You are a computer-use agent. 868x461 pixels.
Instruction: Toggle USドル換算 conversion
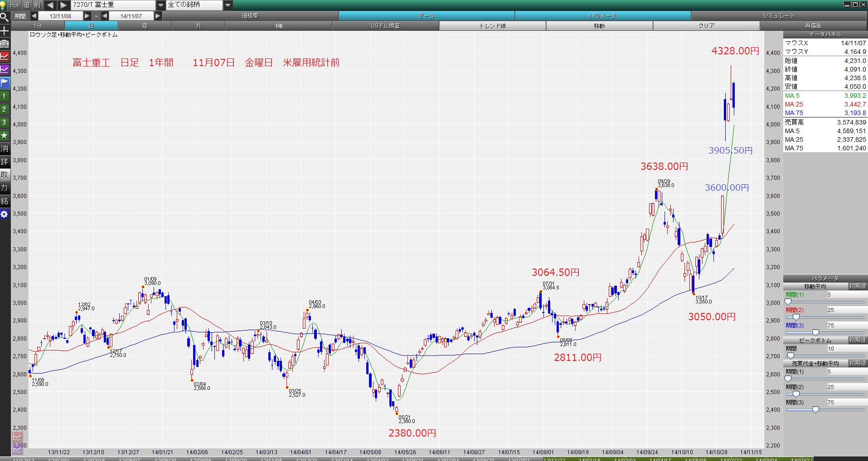(x=385, y=26)
